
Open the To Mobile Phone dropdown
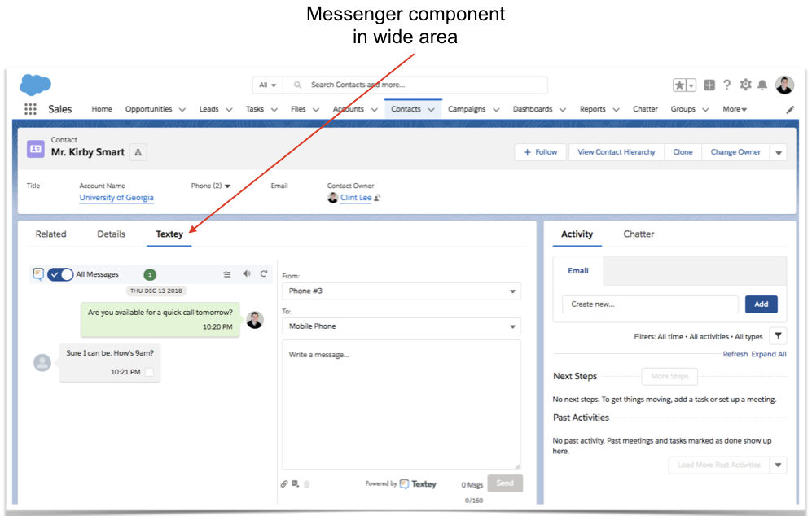(402, 326)
